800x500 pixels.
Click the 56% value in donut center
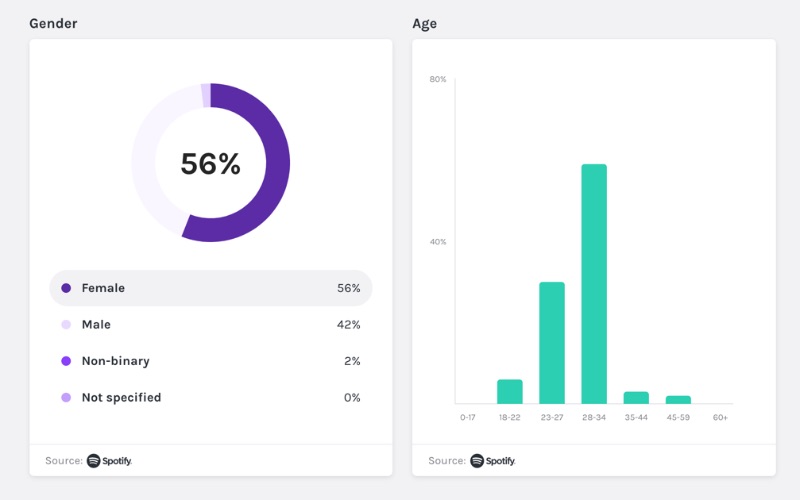pos(210,164)
